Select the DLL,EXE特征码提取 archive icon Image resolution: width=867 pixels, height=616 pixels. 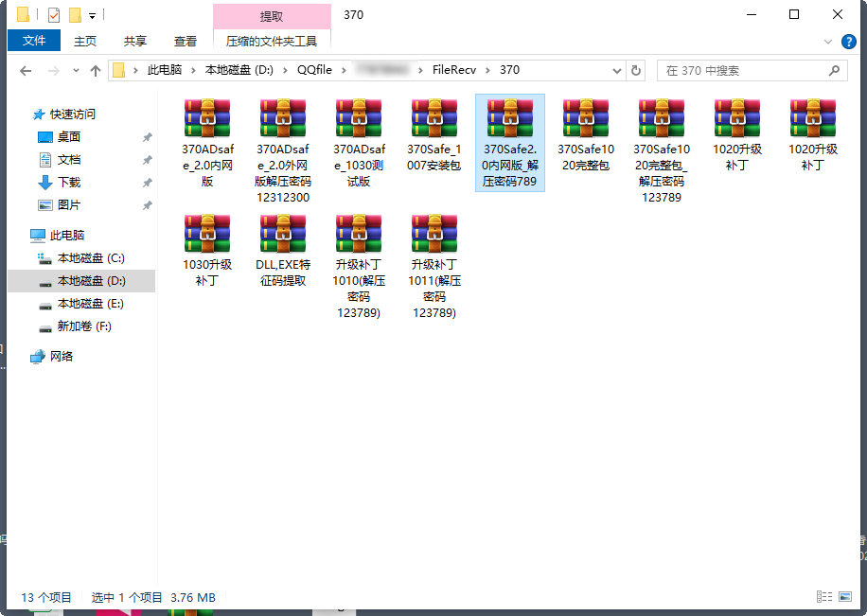283,234
